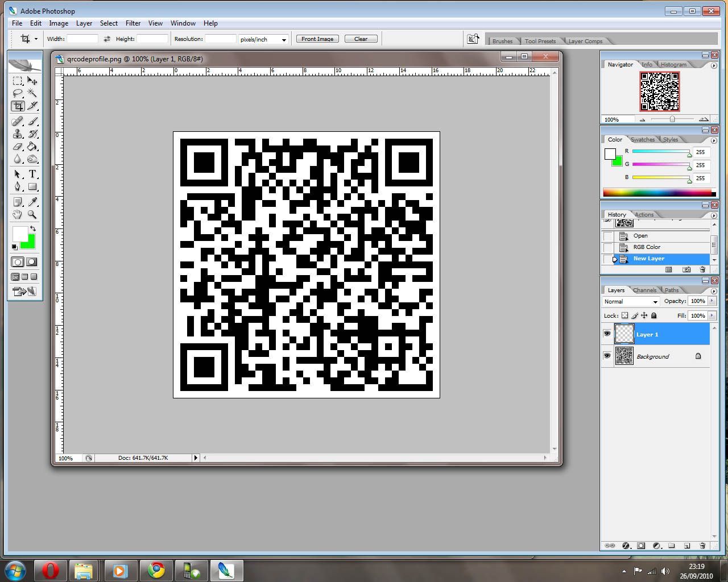Screen dimensions: 728x582
Task: Switch to the Channels tab
Action: pyautogui.click(x=645, y=290)
